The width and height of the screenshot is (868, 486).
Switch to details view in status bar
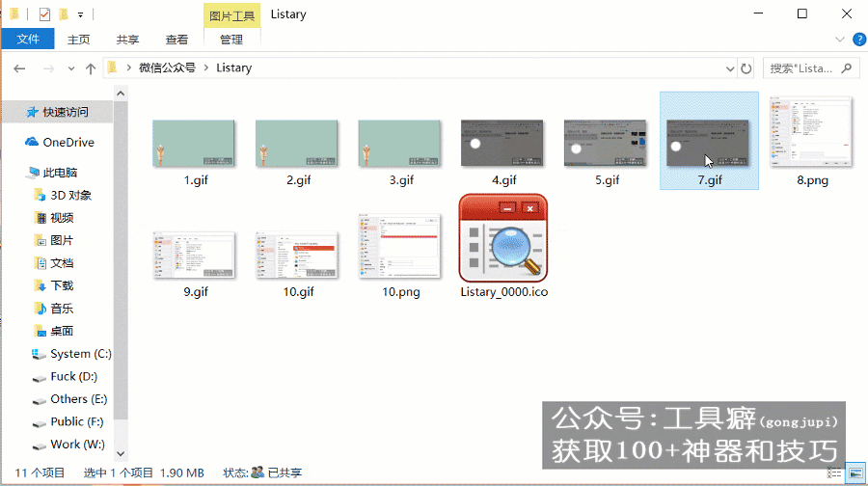[x=834, y=472]
